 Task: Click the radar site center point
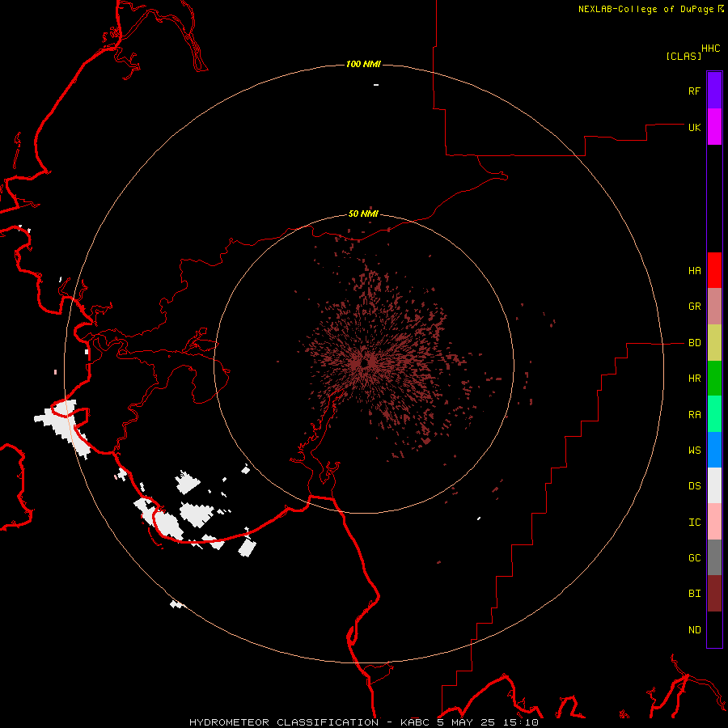tap(365, 362)
